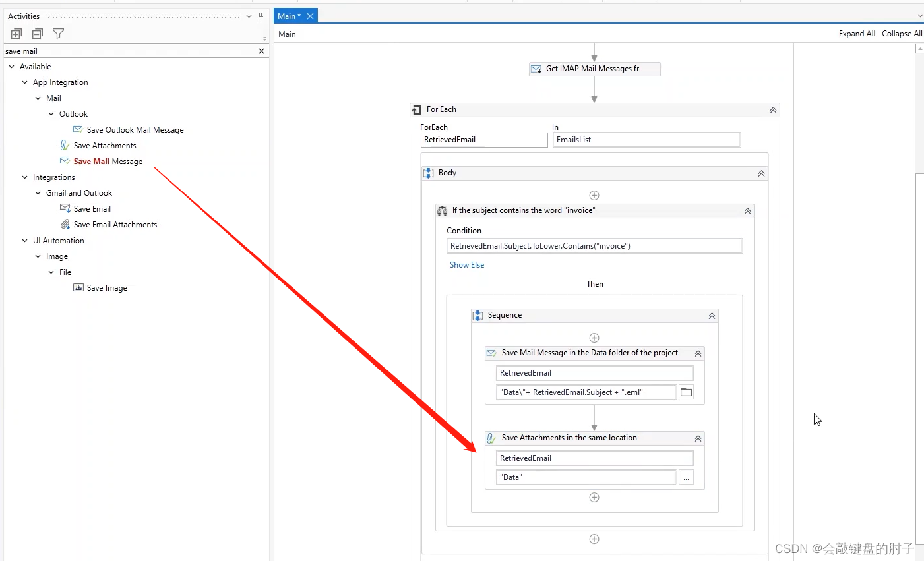Collapse the For Each activity
924x561 pixels.
773,110
